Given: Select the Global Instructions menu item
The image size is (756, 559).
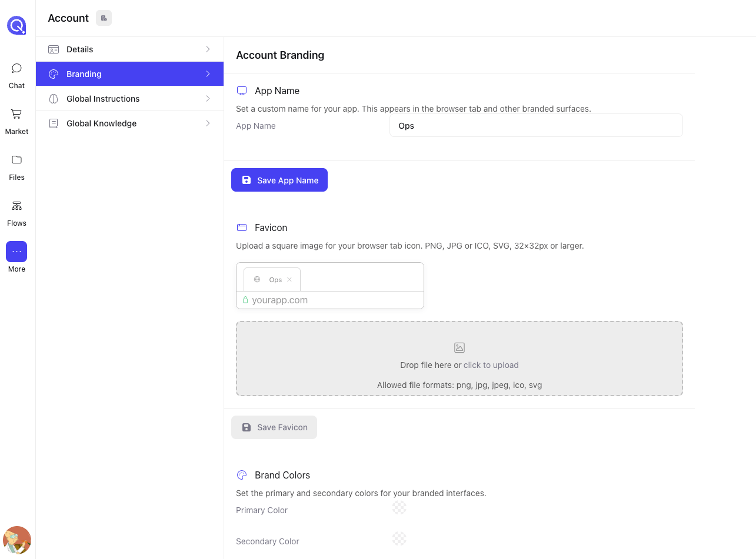Looking at the screenshot, I should tap(129, 99).
